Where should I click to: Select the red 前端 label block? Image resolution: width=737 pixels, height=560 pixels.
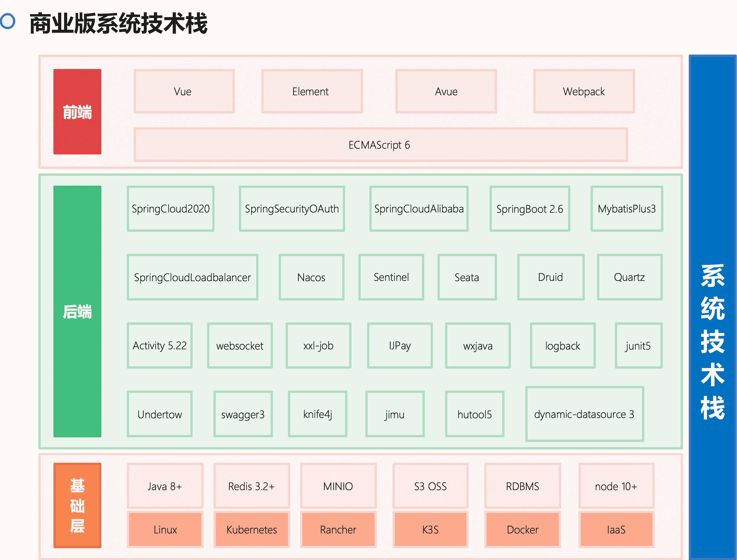pos(77,112)
